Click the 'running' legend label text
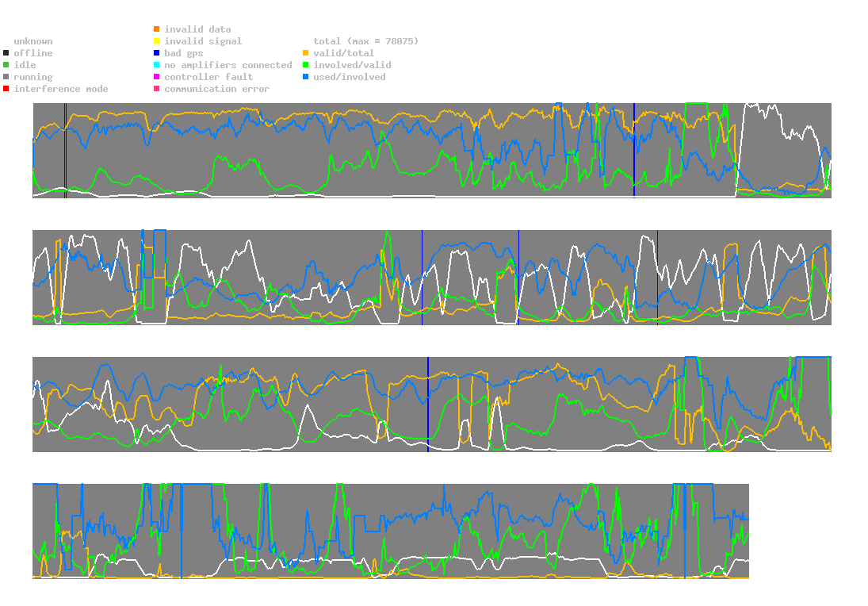Screen dimensions: 868x606 click(x=33, y=77)
